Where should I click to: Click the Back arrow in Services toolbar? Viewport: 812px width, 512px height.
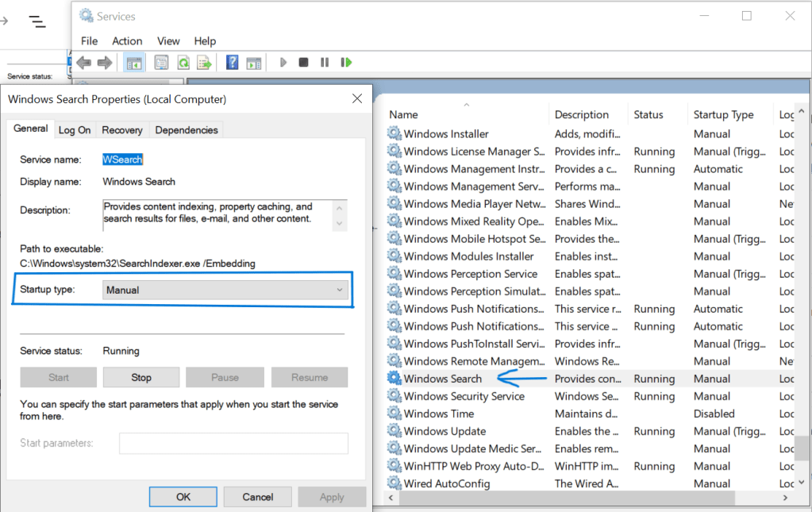point(83,63)
